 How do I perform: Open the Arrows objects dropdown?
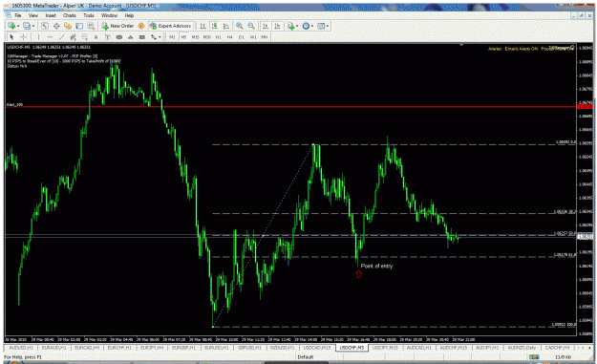[x=156, y=37]
